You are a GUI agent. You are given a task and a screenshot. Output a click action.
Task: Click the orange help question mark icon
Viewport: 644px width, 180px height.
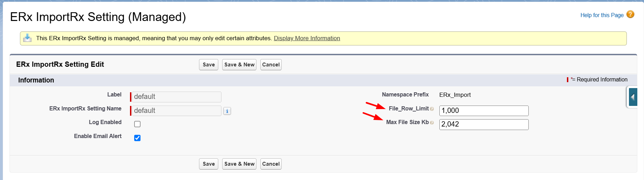coord(630,14)
